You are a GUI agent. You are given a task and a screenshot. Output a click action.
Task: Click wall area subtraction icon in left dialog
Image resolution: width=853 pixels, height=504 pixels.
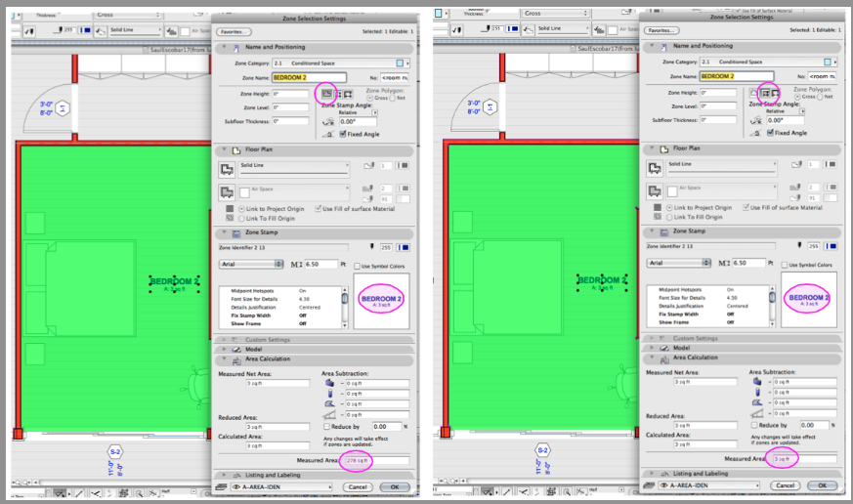(329, 383)
